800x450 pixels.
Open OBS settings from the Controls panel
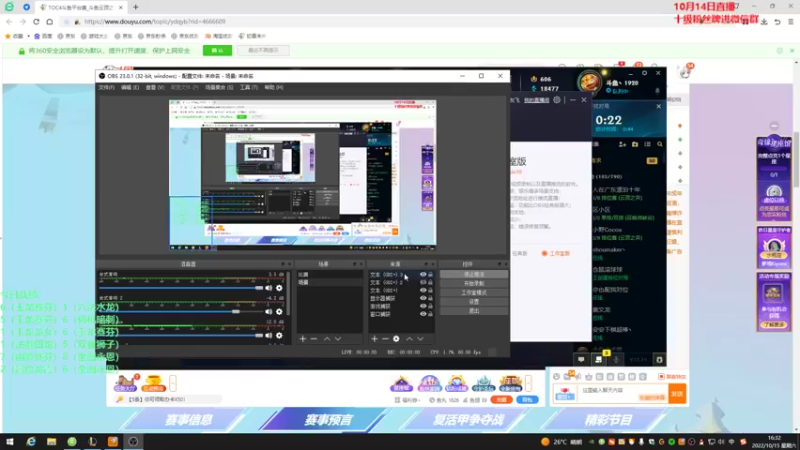473,302
